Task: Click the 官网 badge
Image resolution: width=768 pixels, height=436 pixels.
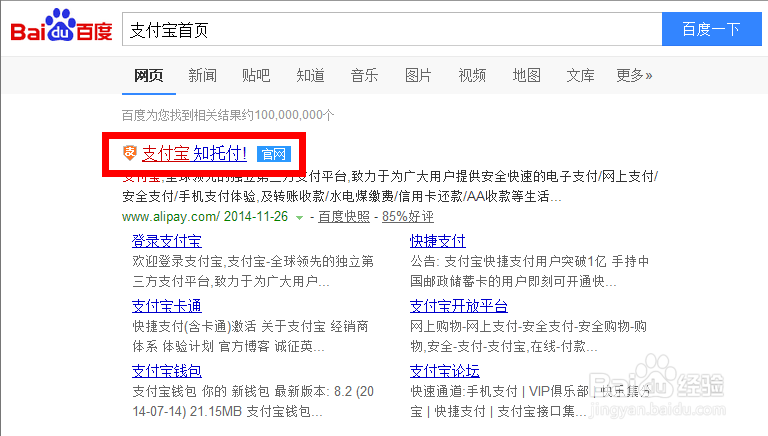Action: (x=274, y=154)
